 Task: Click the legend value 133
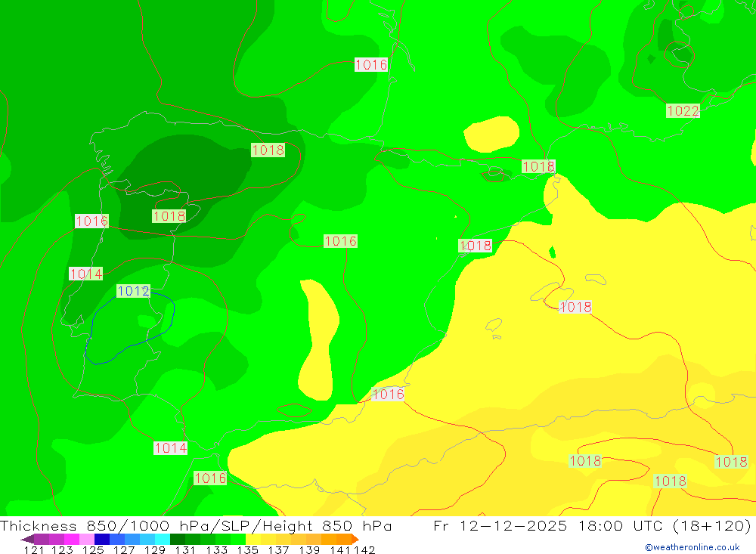click(216, 549)
